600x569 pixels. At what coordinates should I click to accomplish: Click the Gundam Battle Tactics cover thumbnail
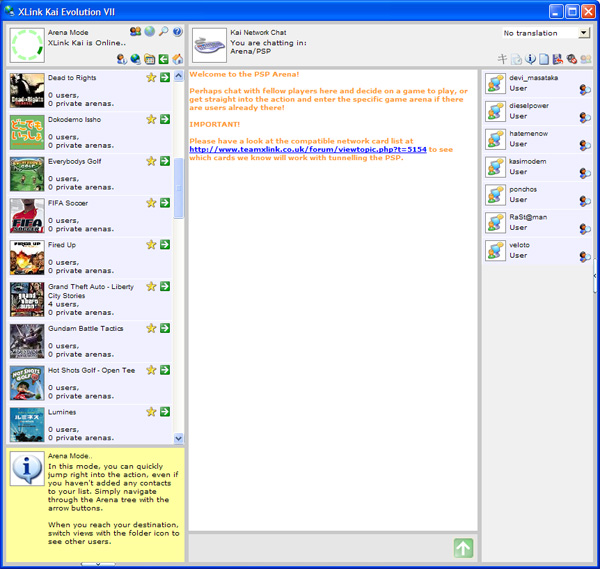[x=27, y=341]
